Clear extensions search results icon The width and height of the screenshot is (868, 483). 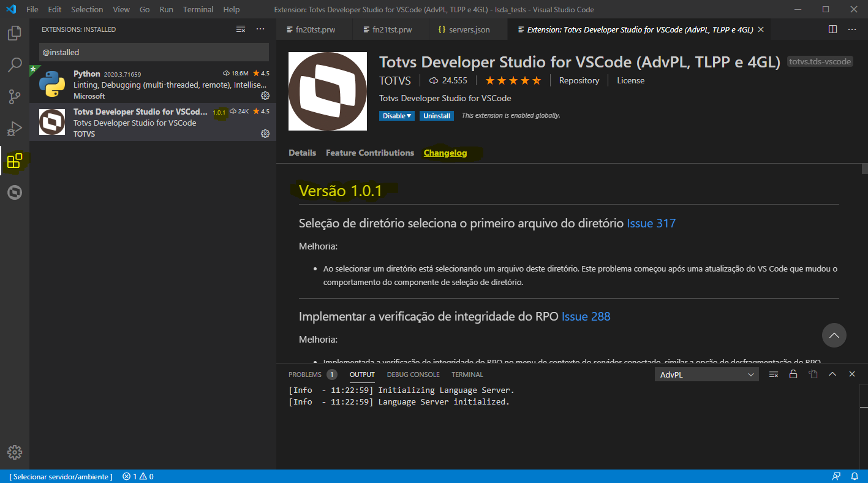coord(241,29)
